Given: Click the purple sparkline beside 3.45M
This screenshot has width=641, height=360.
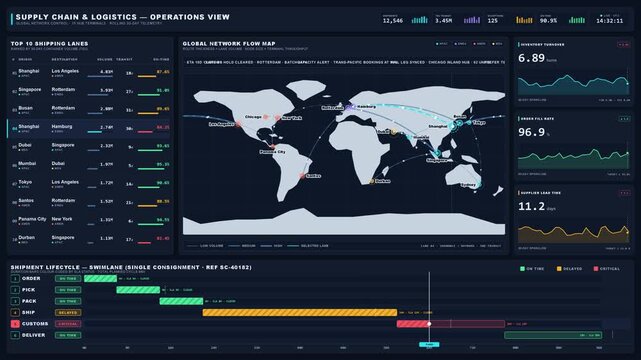Looking at the screenshot, I should [471, 20].
